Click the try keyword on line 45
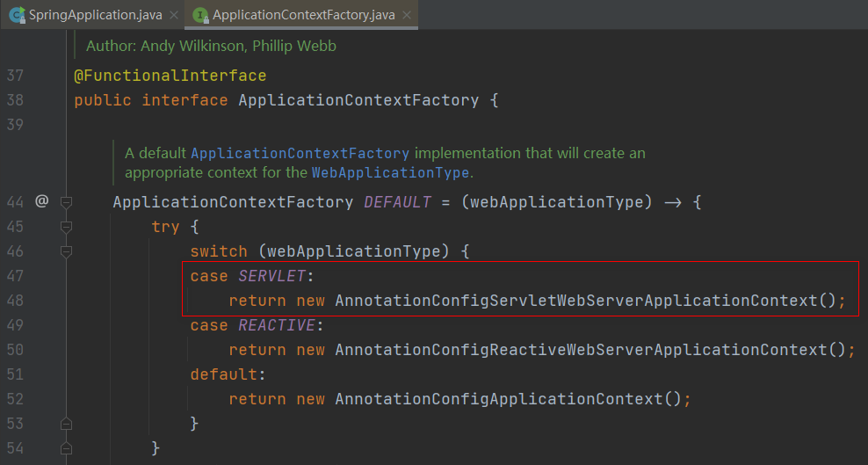This screenshot has height=465, width=868. (165, 227)
